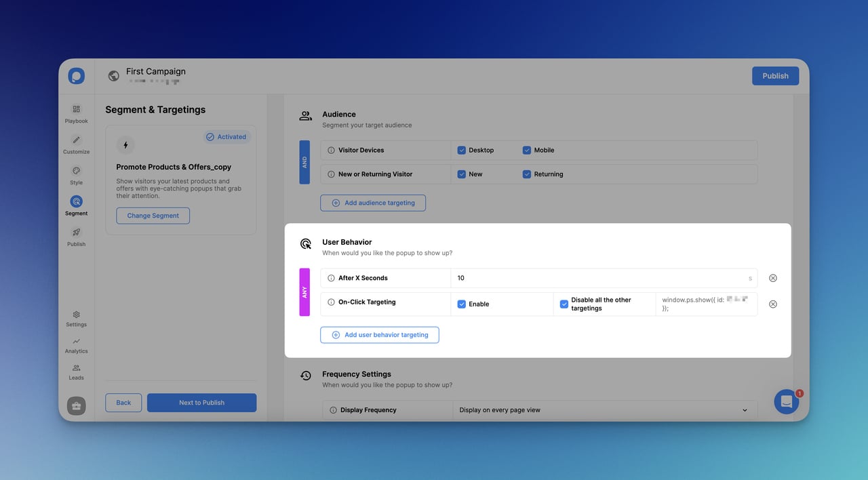868x480 pixels.
Task: Remove the After X Seconds rule
Action: pyautogui.click(x=772, y=277)
